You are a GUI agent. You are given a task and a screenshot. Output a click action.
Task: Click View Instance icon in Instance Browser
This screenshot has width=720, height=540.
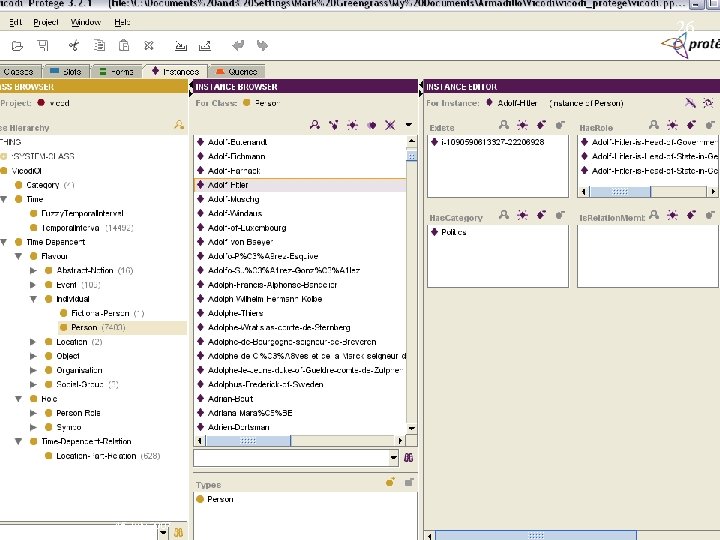tap(315, 124)
